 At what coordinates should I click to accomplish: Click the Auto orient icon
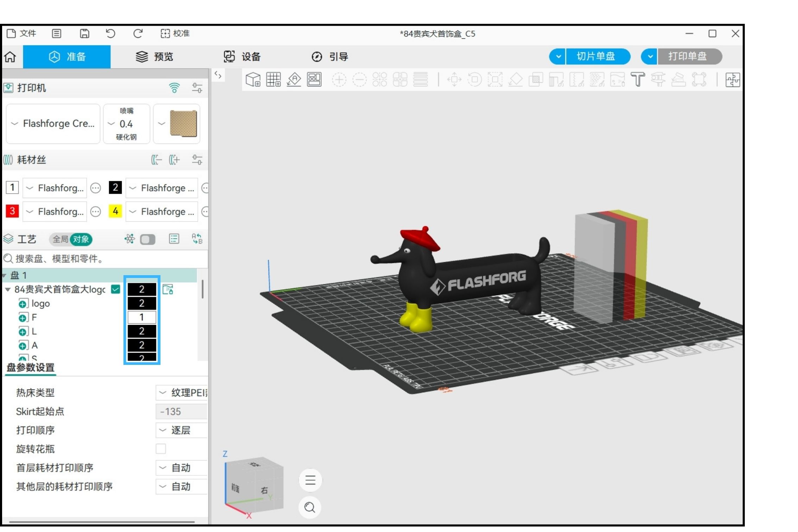pos(294,80)
